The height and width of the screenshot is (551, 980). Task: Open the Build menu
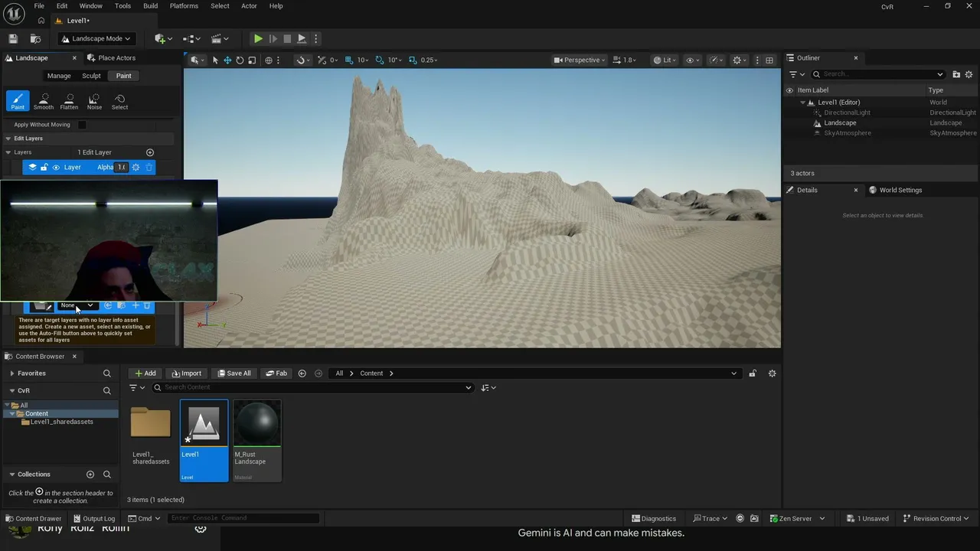click(x=150, y=6)
